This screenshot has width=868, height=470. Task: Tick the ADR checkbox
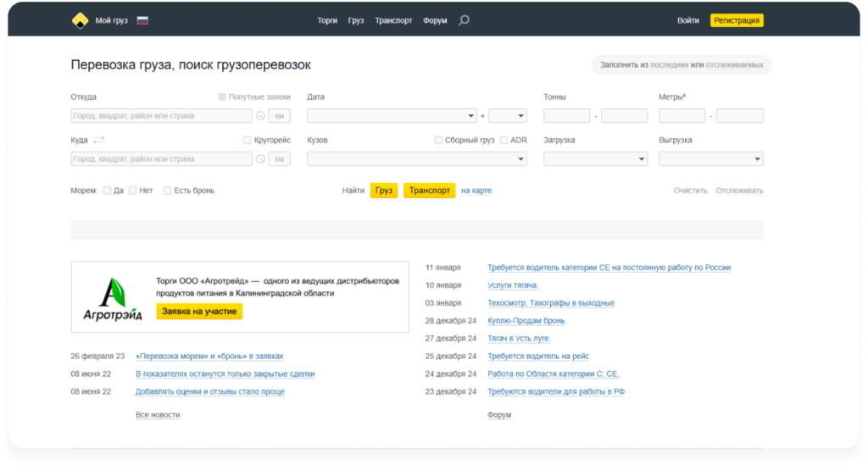coord(504,140)
